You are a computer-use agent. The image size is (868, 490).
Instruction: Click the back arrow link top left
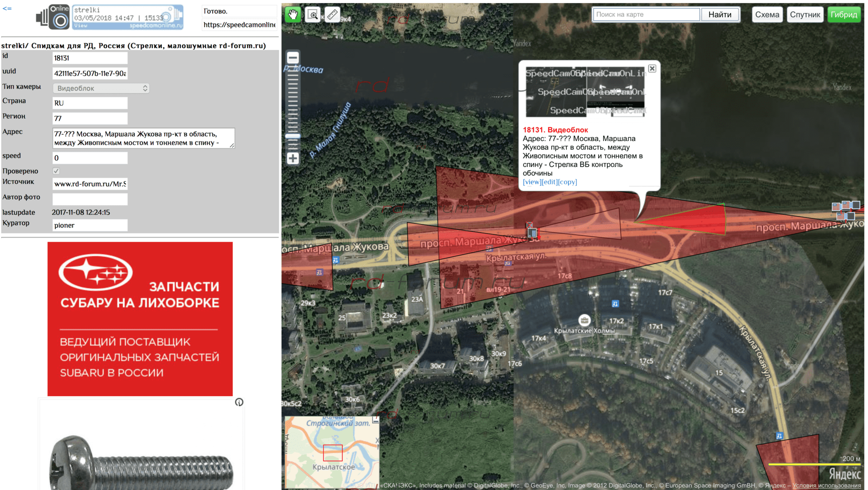[x=7, y=8]
